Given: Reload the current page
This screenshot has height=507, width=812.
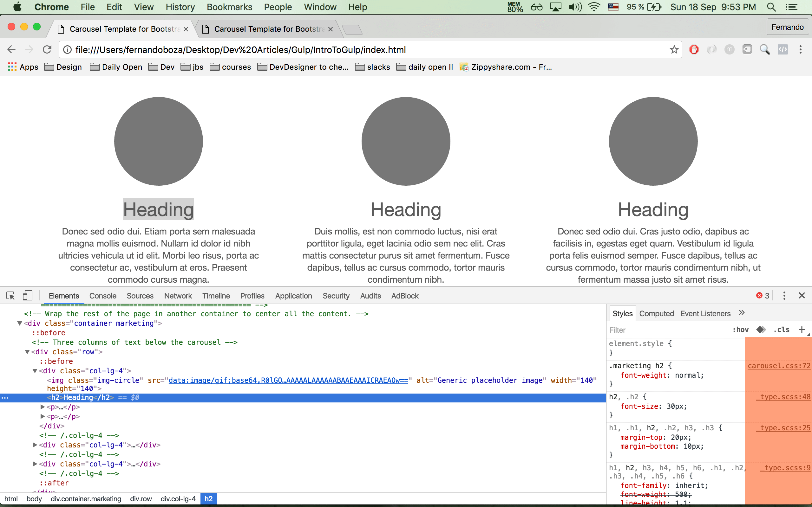Looking at the screenshot, I should [47, 50].
